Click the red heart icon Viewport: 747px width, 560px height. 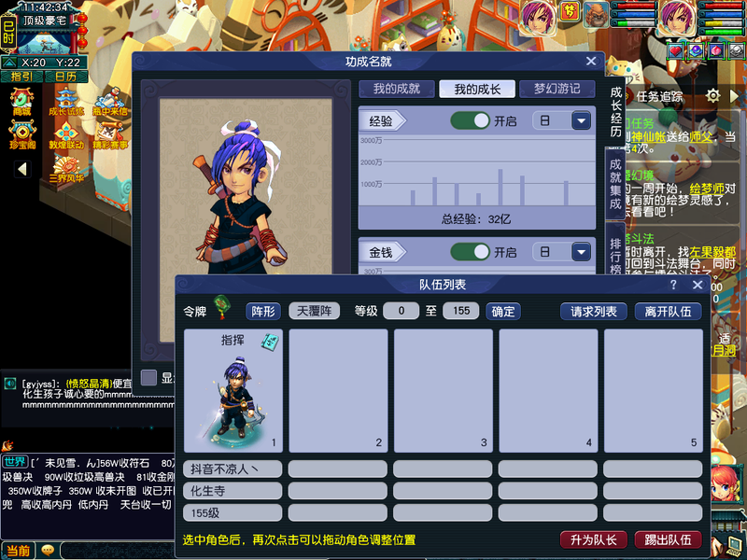click(x=675, y=50)
